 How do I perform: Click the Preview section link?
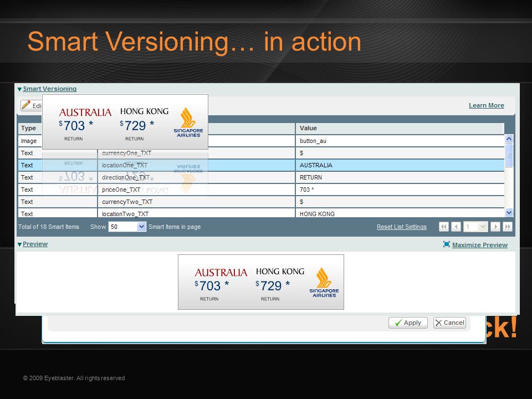(35, 244)
